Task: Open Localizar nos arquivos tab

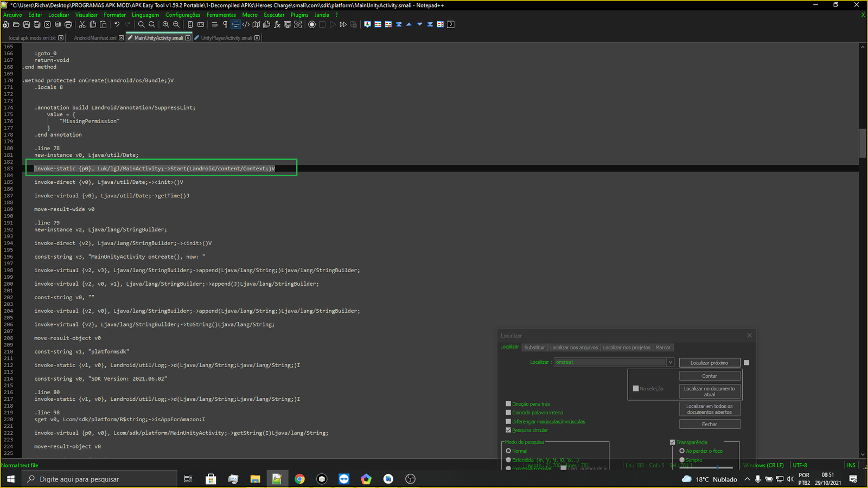Action: (574, 348)
